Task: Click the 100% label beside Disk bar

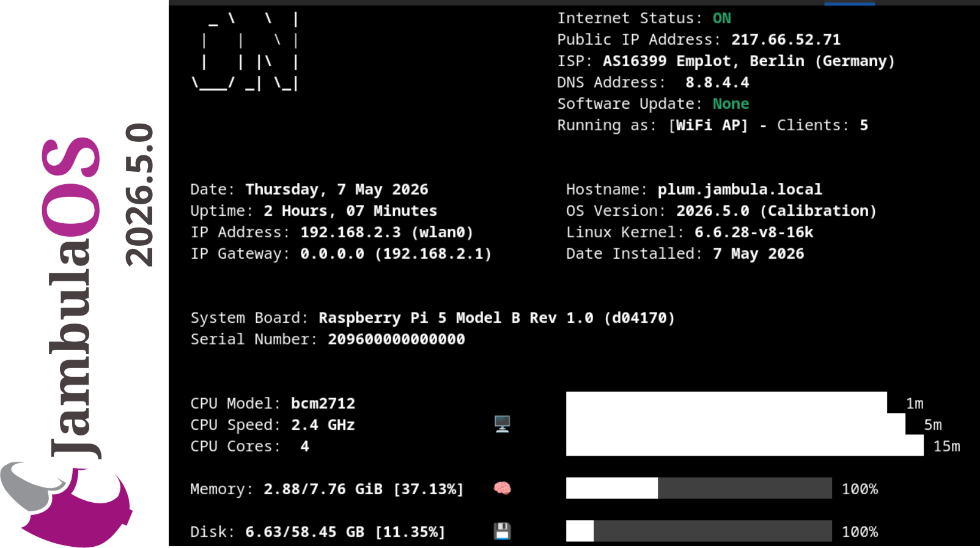Action: click(x=860, y=532)
